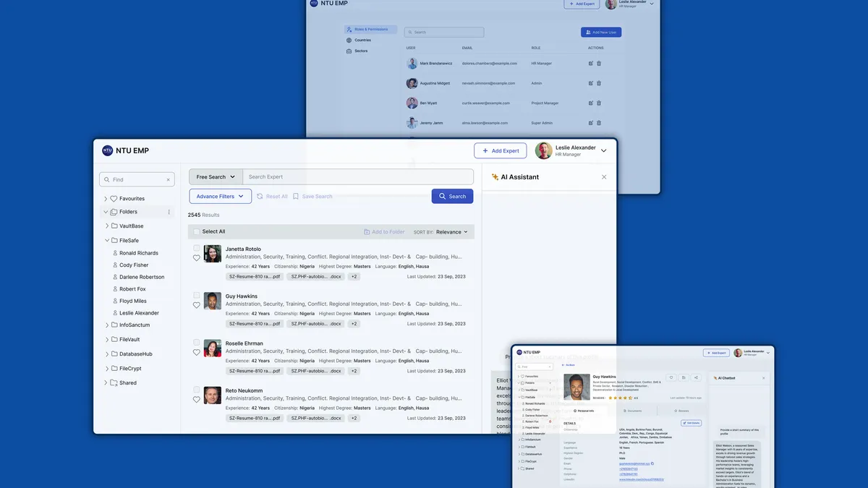The height and width of the screenshot is (488, 868).
Task: Expand the VaultBase folder
Action: tap(106, 226)
